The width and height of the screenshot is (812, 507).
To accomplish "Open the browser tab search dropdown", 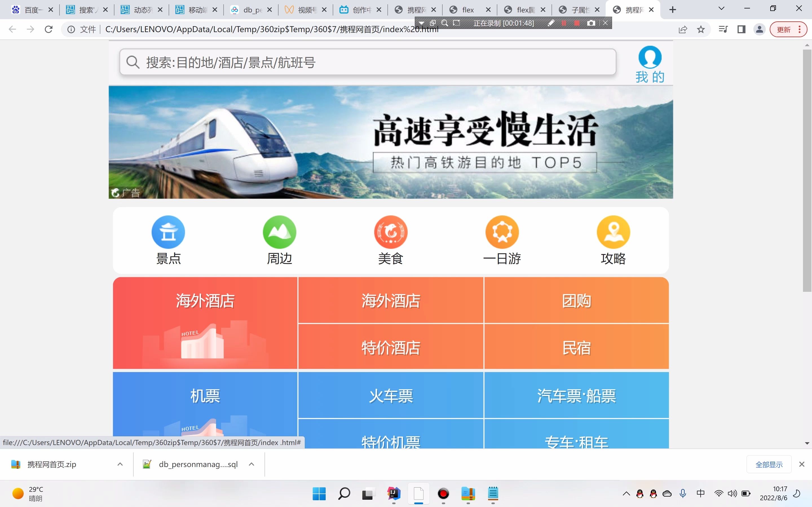I will [721, 9].
